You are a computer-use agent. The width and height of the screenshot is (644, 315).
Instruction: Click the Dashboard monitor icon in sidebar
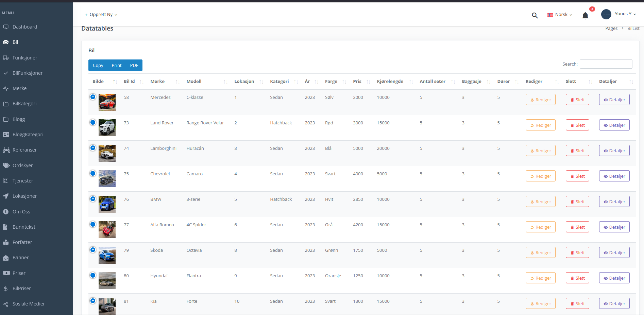pyautogui.click(x=6, y=27)
